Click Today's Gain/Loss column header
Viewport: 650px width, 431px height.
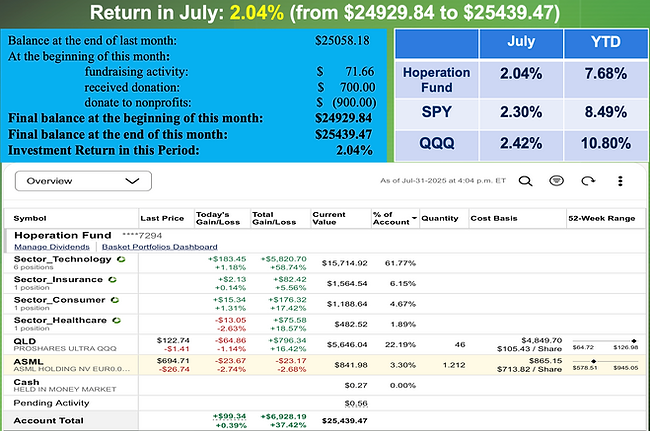coord(218,218)
